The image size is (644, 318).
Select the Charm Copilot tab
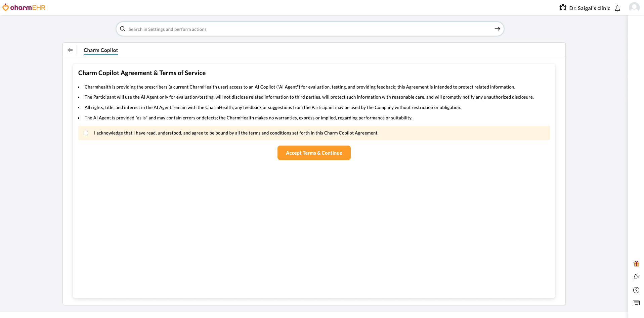click(x=101, y=50)
